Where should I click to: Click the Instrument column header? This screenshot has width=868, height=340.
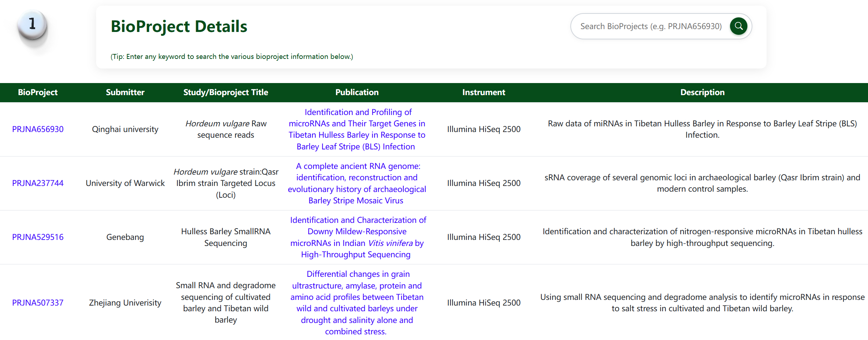pos(484,92)
